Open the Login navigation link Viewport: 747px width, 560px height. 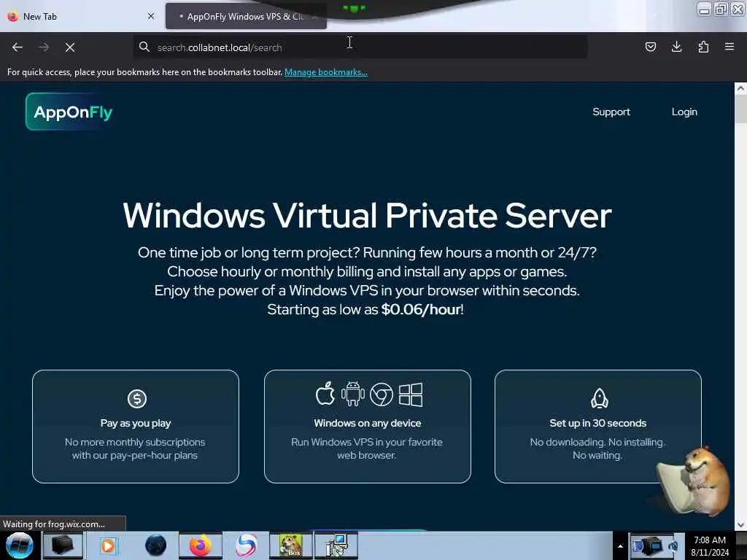tap(684, 112)
